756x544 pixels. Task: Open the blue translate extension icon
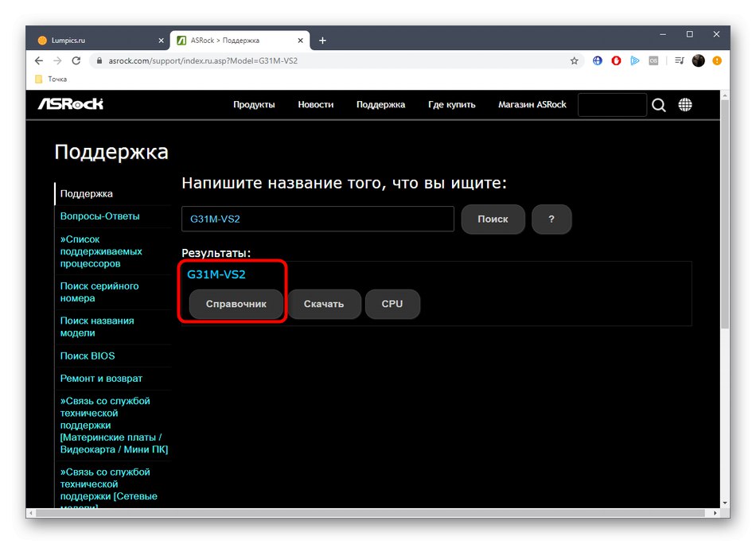coord(597,60)
